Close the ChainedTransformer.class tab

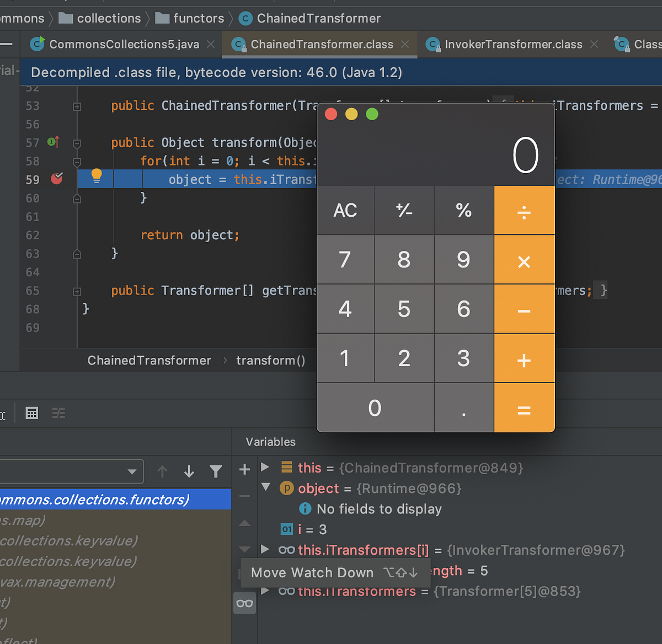coord(405,44)
